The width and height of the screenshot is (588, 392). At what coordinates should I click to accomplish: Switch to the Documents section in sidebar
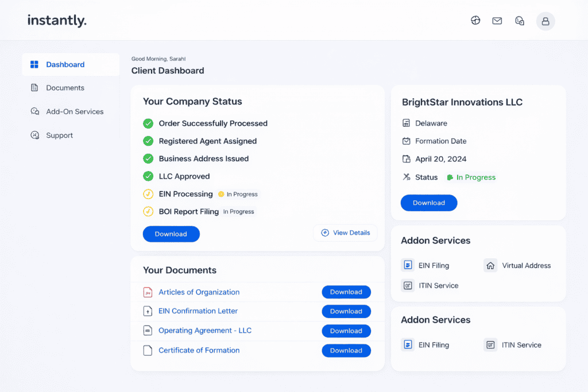(x=65, y=88)
